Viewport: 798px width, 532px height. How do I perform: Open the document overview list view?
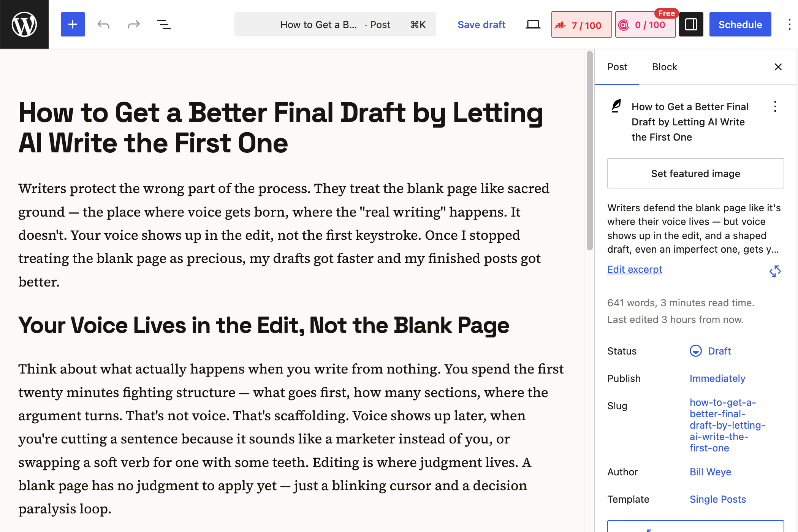click(x=164, y=24)
